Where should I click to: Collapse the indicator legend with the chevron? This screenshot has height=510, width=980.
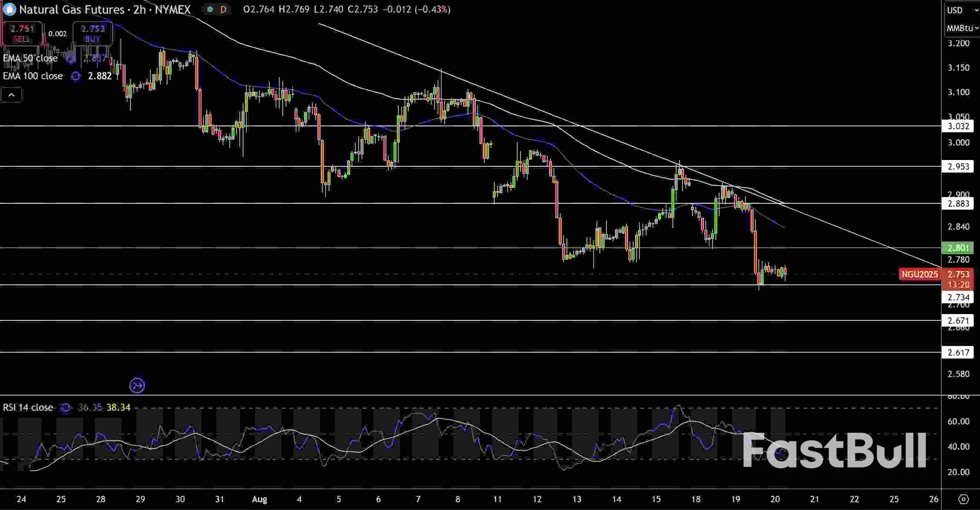(11, 95)
